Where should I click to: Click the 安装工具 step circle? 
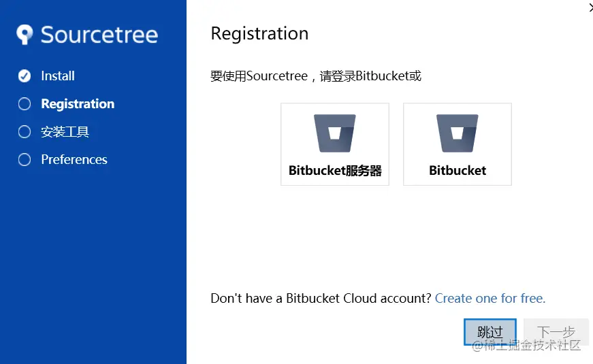coord(25,131)
